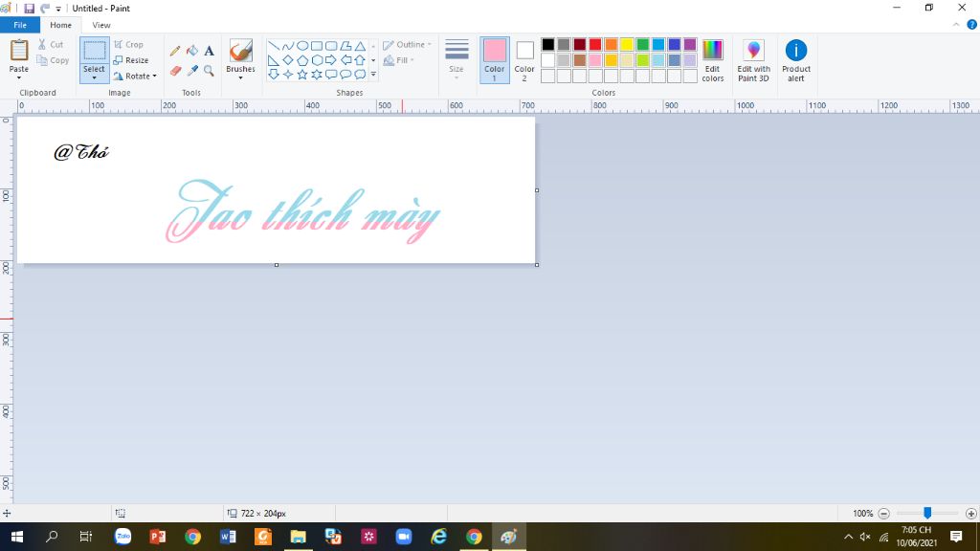Open the shape Fill dropdown
Screen dimensions: 980x551
[x=398, y=60]
